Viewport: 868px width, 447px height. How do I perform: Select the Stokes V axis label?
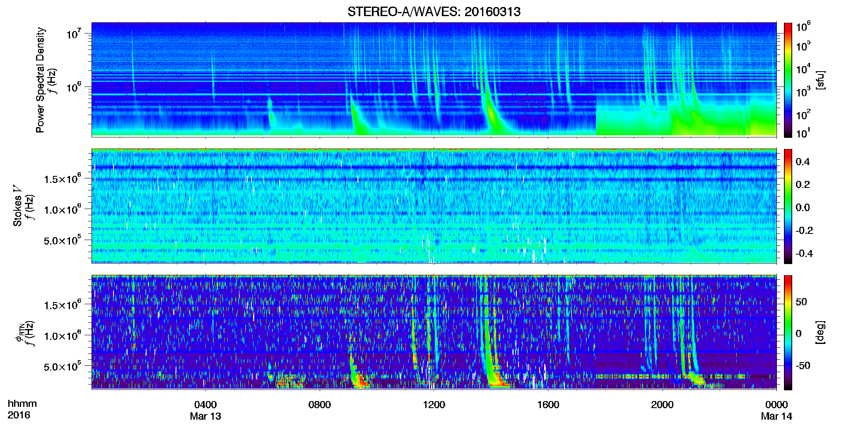tap(17, 206)
